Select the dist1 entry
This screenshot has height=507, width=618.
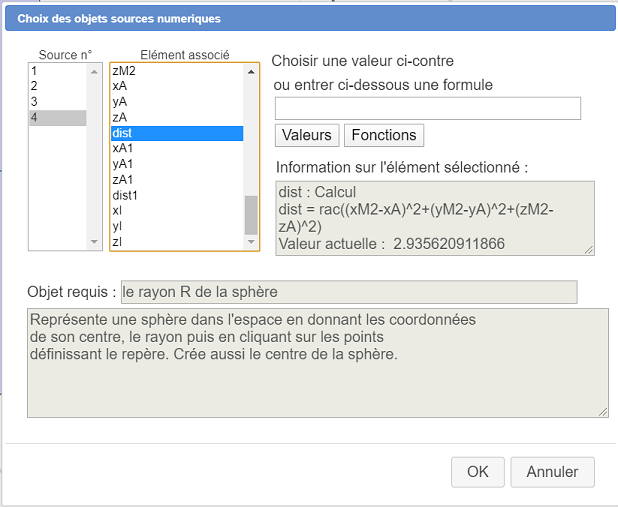tap(177, 195)
